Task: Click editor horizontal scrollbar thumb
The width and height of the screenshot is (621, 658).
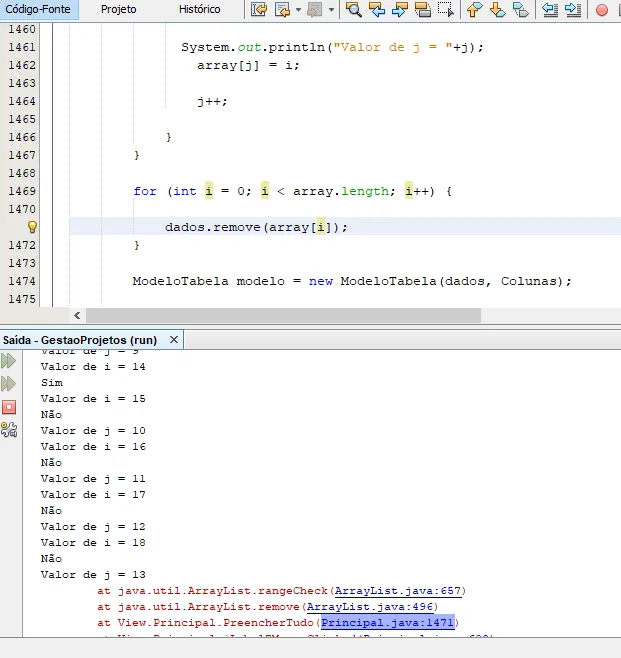Action: tap(275, 315)
